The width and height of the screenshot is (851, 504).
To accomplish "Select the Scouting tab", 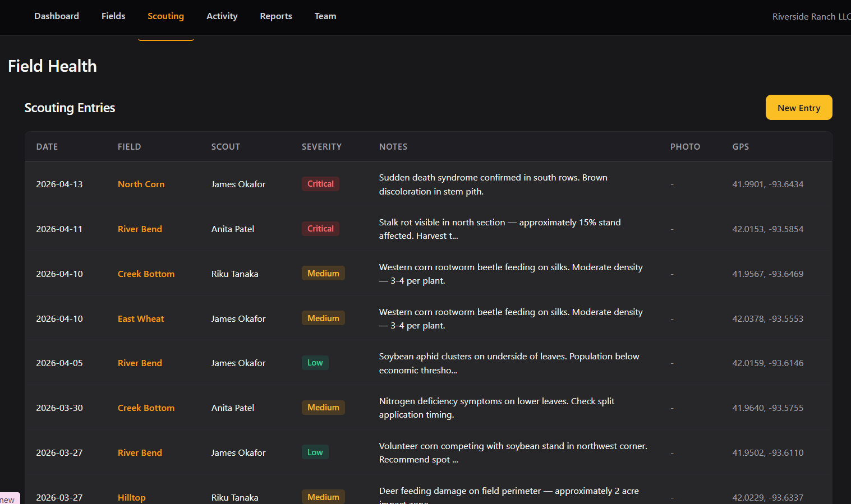I will [x=165, y=16].
